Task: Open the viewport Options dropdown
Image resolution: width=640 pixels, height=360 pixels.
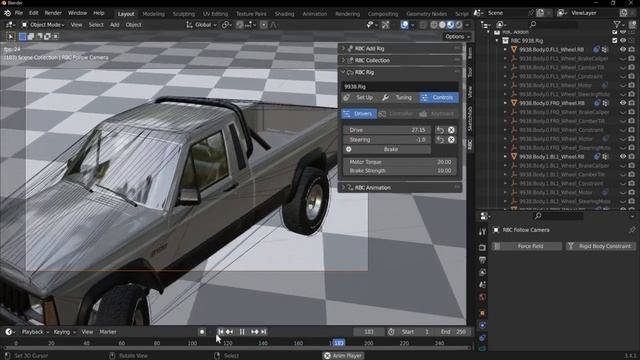Action: pos(457,37)
